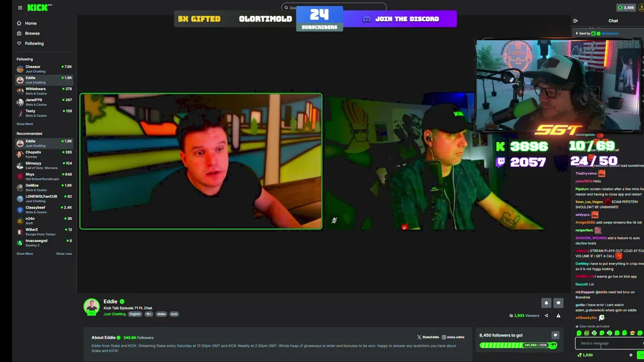Unmute the stream via speaker icon

pos(334,220)
